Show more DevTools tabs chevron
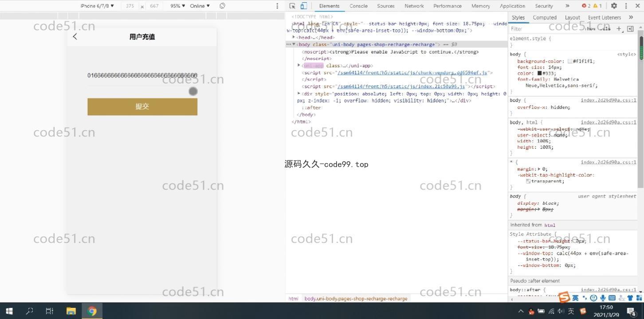 [x=567, y=6]
